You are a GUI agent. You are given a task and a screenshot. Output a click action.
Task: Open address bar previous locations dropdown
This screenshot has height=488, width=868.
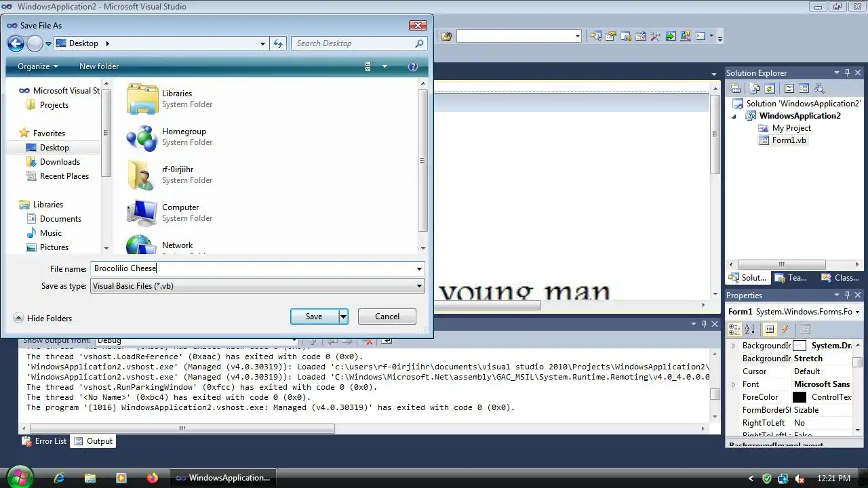tap(262, 43)
